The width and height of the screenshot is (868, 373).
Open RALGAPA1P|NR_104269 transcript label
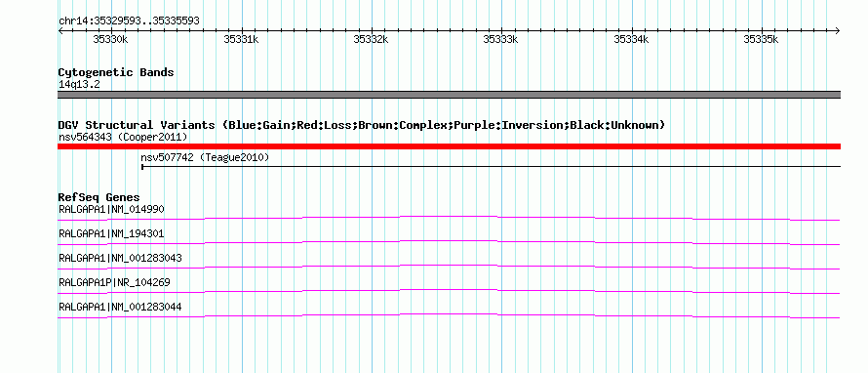point(114,282)
